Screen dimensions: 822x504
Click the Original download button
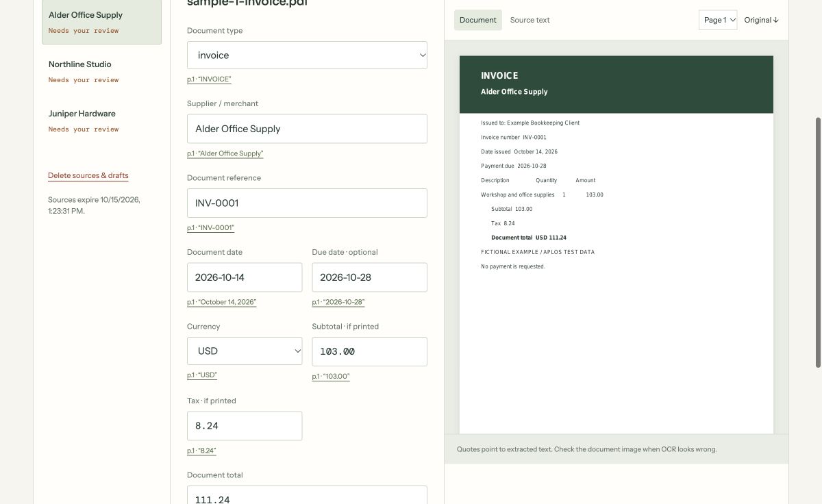(762, 20)
